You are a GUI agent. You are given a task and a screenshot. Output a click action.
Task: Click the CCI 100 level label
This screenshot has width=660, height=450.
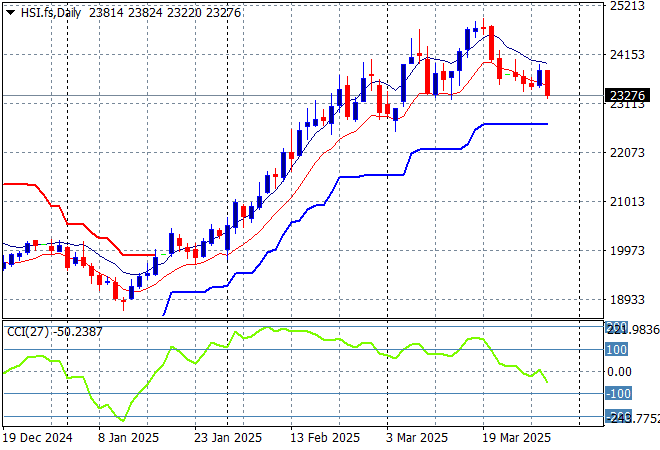tap(616, 350)
